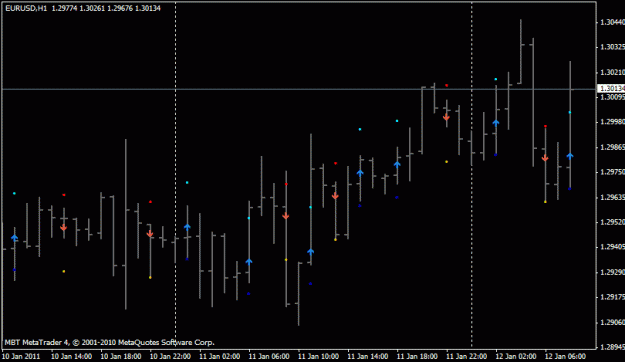The height and width of the screenshot is (362, 625).
Task: Click the blue up arrow at 10 Jan 11:00
Action: [x=15, y=238]
